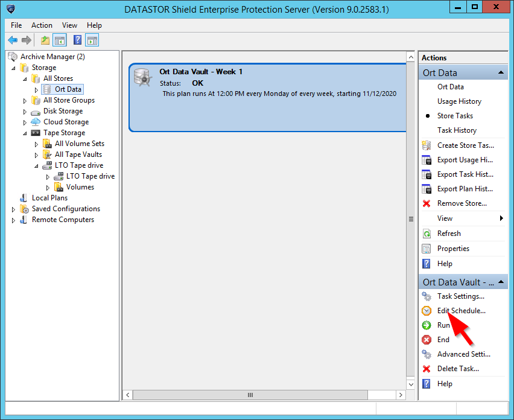514x420 pixels.
Task: Collapse the Ort Data actions section
Action: click(x=501, y=72)
